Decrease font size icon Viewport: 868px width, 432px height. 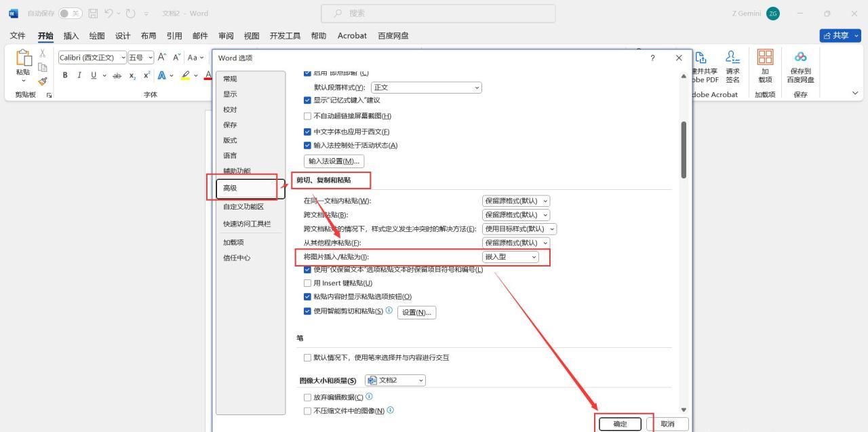[177, 58]
